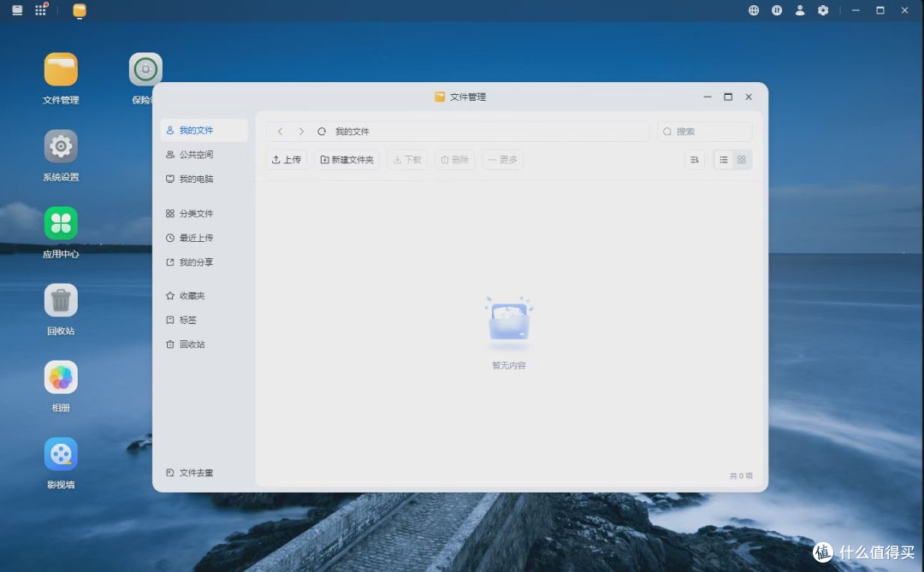Open 收藏夹 favorites in the sidebar
Image resolution: width=924 pixels, height=572 pixels.
pos(204,296)
